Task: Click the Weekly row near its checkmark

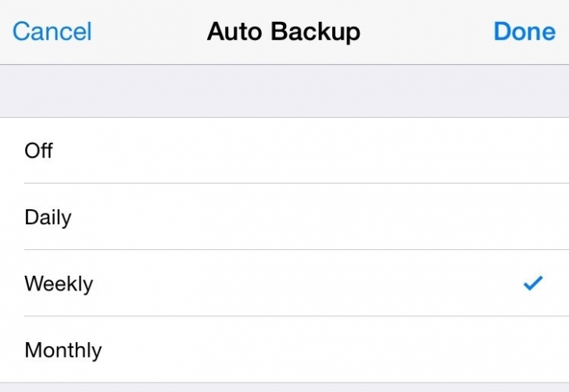Action: (x=490, y=283)
